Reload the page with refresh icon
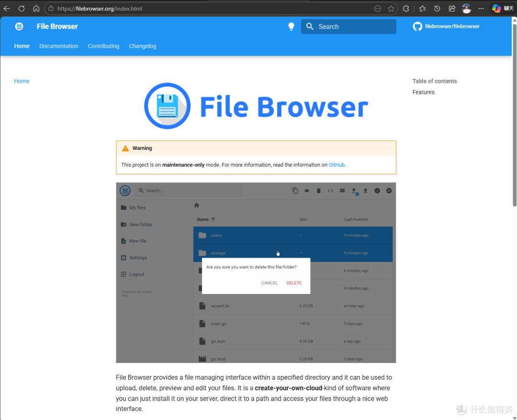Screen dimensions: 517x420 click(22, 9)
